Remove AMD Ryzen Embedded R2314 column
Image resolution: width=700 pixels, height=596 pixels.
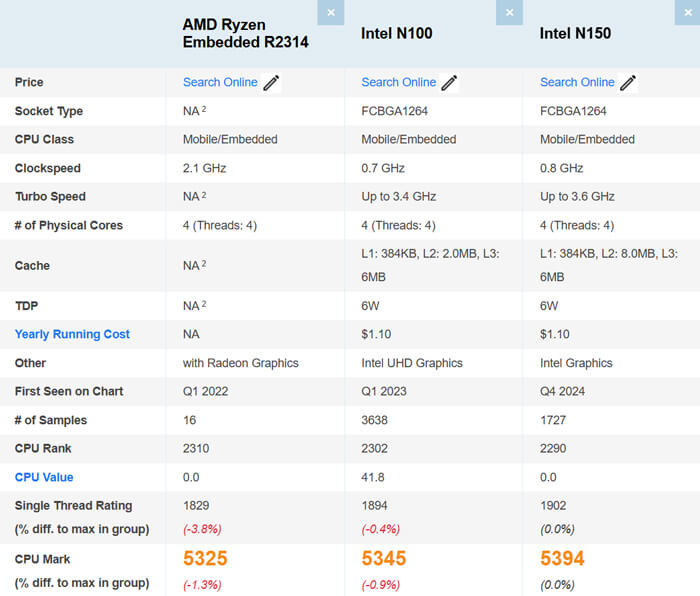click(331, 12)
